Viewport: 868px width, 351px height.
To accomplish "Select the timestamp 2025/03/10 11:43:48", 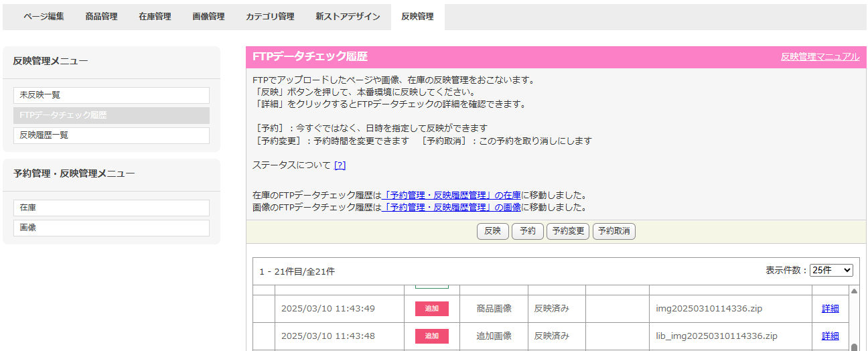I will (x=328, y=336).
